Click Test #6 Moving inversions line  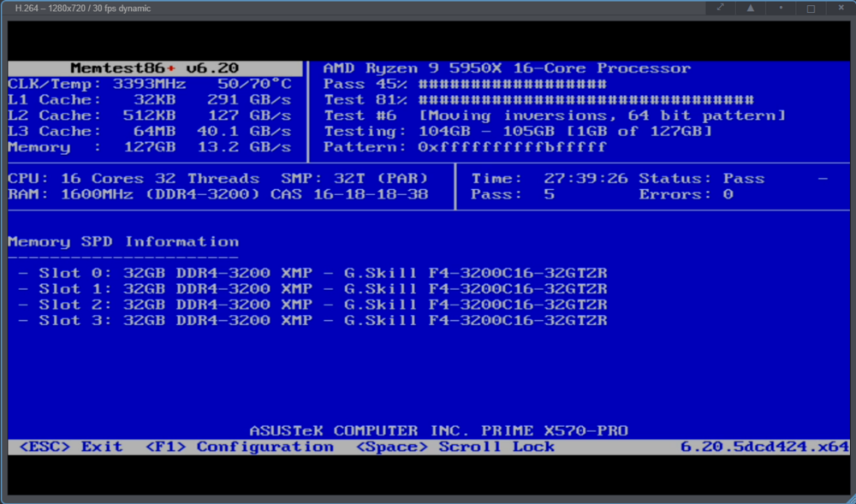(x=555, y=116)
